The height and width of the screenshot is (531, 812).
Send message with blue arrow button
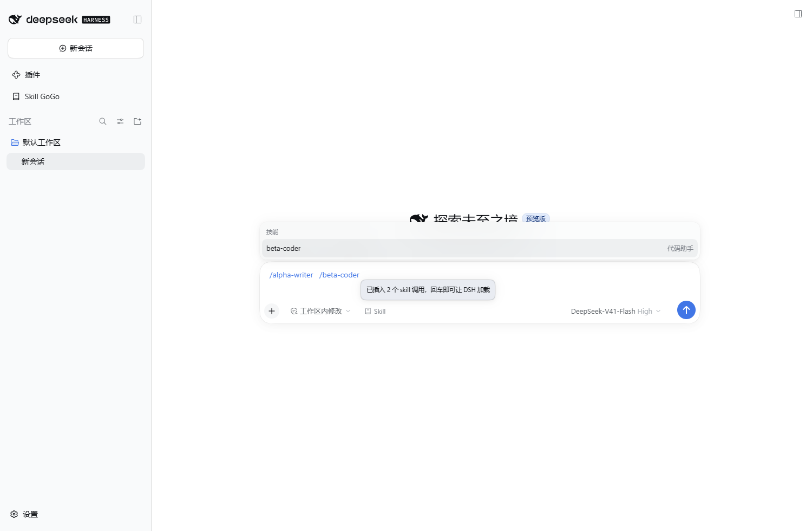pyautogui.click(x=686, y=310)
